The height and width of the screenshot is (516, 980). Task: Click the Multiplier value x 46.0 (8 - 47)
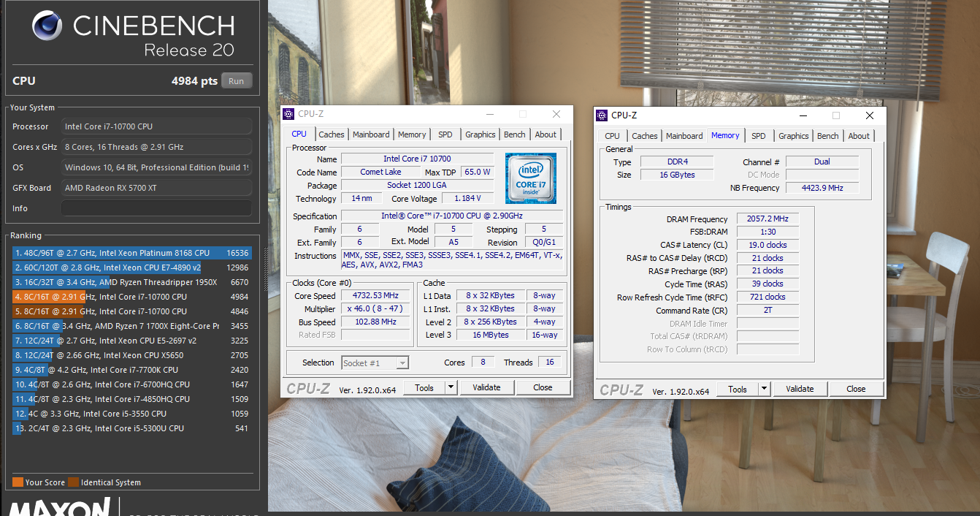click(x=377, y=309)
